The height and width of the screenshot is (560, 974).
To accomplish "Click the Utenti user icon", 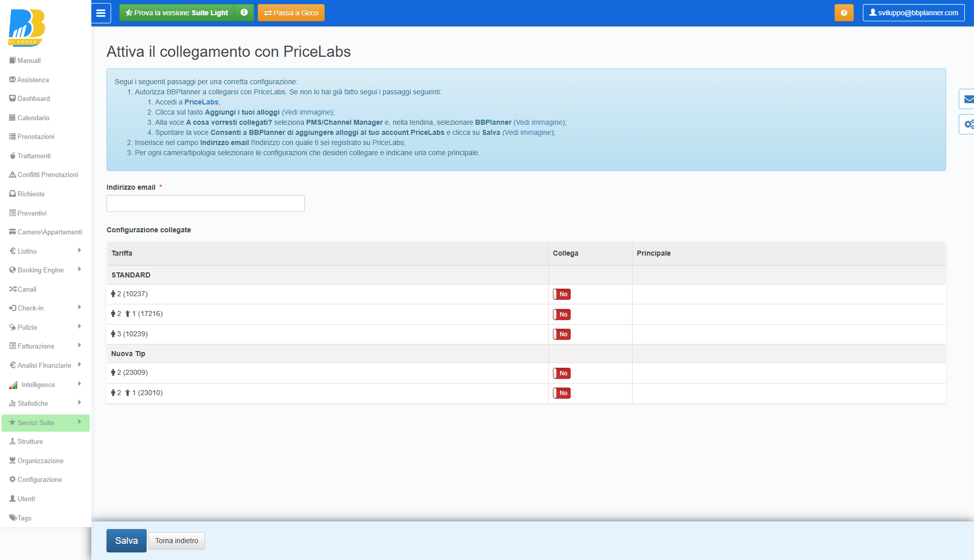I will point(13,499).
